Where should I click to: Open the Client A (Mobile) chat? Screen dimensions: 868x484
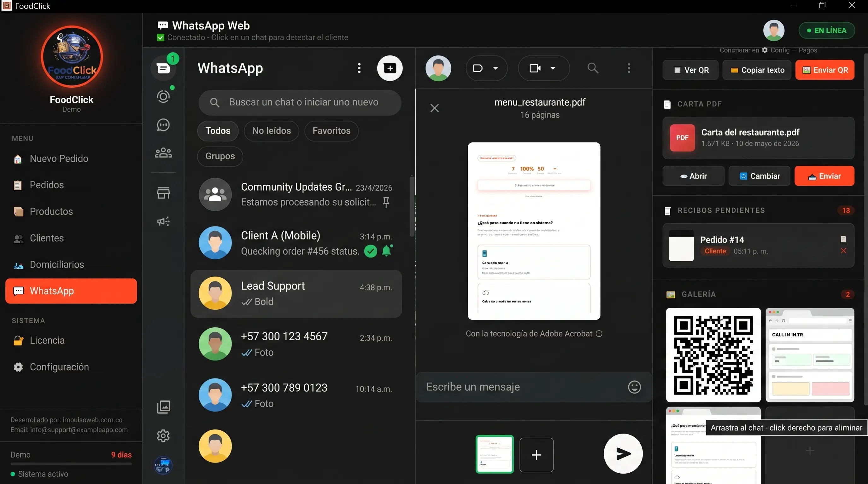click(x=296, y=243)
